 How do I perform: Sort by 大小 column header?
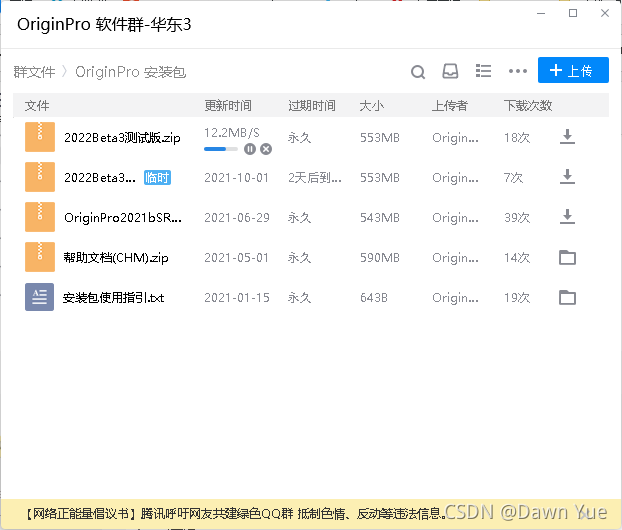[372, 106]
